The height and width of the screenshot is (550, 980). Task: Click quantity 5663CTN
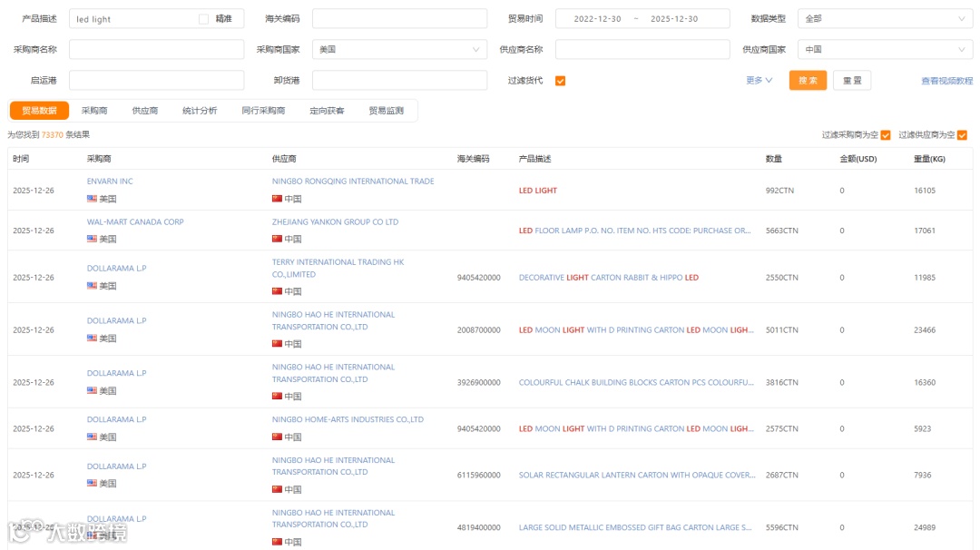click(x=782, y=231)
